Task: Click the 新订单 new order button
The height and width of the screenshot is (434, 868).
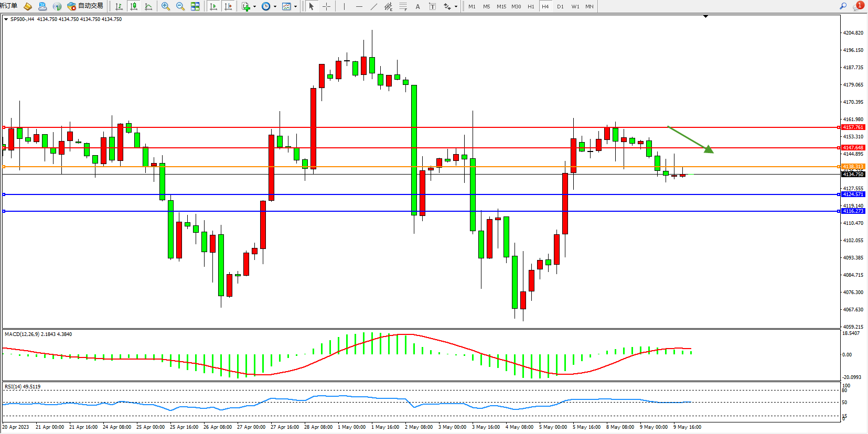Action: tap(9, 6)
